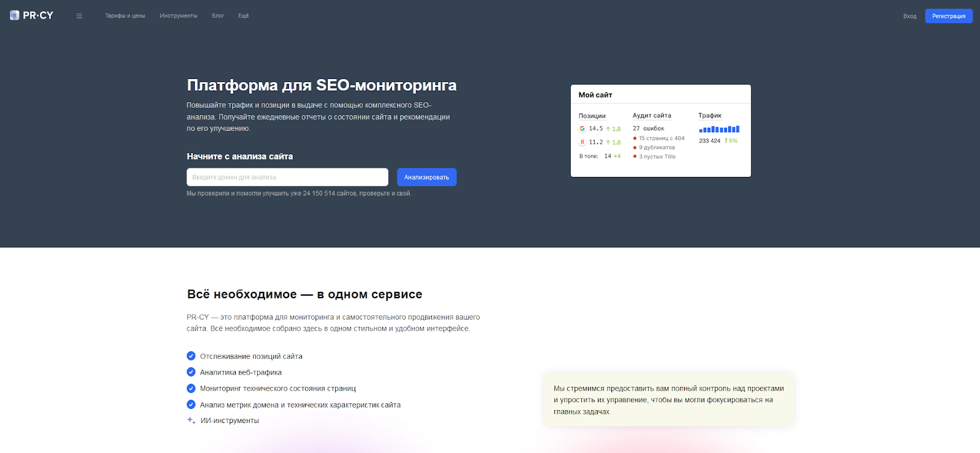Go to the Блог section
The image size is (980, 453).
(218, 16)
